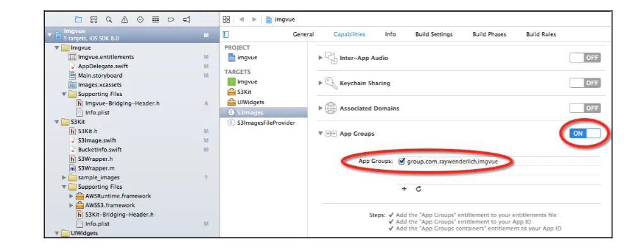Click the related items grid icon

pos(226,20)
